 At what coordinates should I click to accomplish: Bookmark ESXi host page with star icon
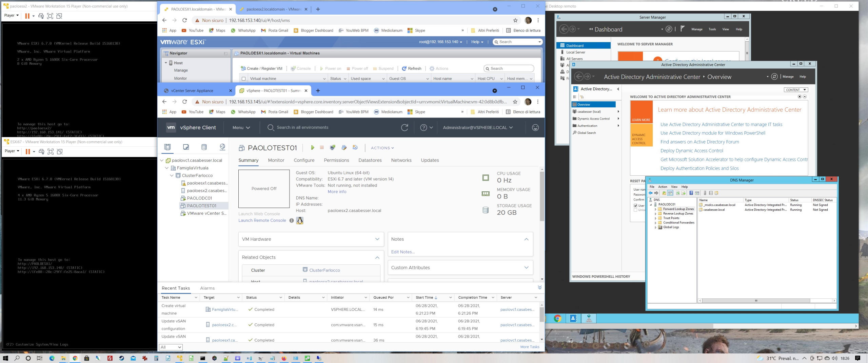pyautogui.click(x=515, y=20)
